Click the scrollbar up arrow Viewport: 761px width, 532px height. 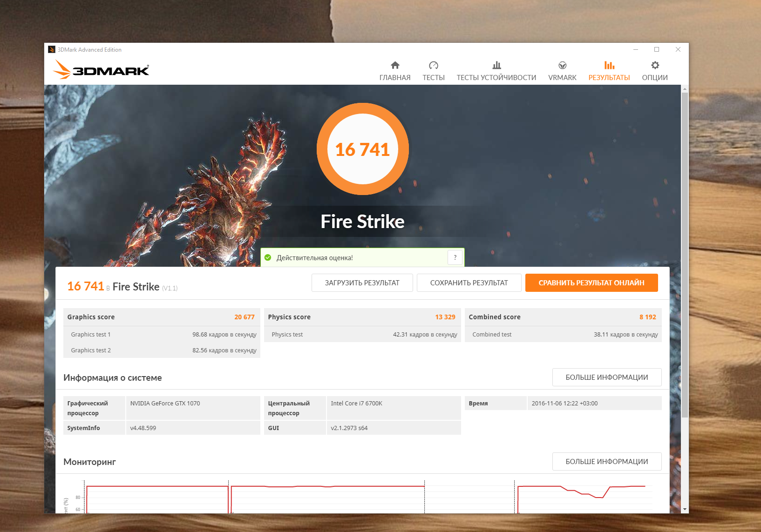(685, 88)
